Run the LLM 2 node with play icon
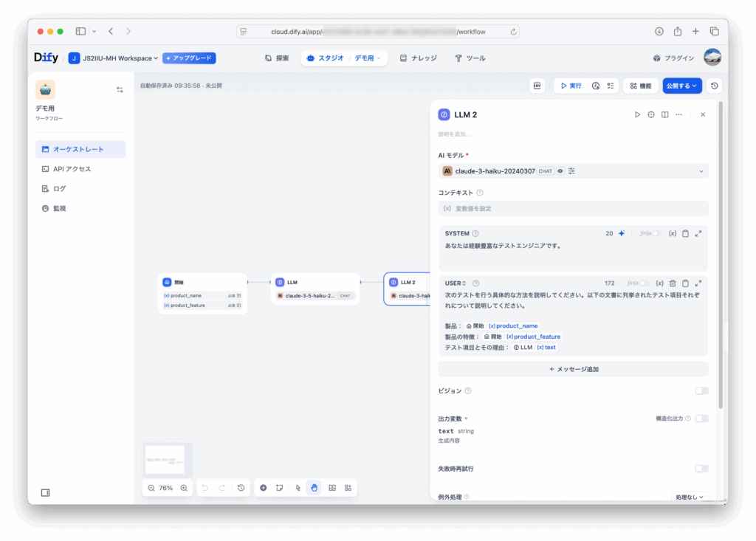 click(638, 114)
